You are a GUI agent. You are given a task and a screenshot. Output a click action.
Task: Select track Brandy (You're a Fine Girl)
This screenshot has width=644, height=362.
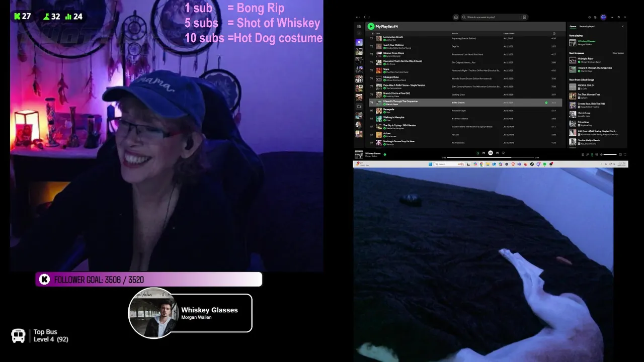(396, 93)
